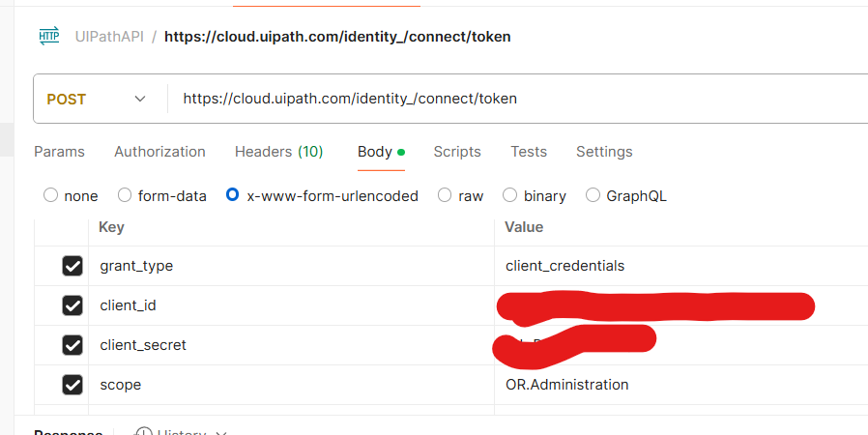Choose binary body option
The height and width of the screenshot is (435, 868).
click(x=509, y=195)
